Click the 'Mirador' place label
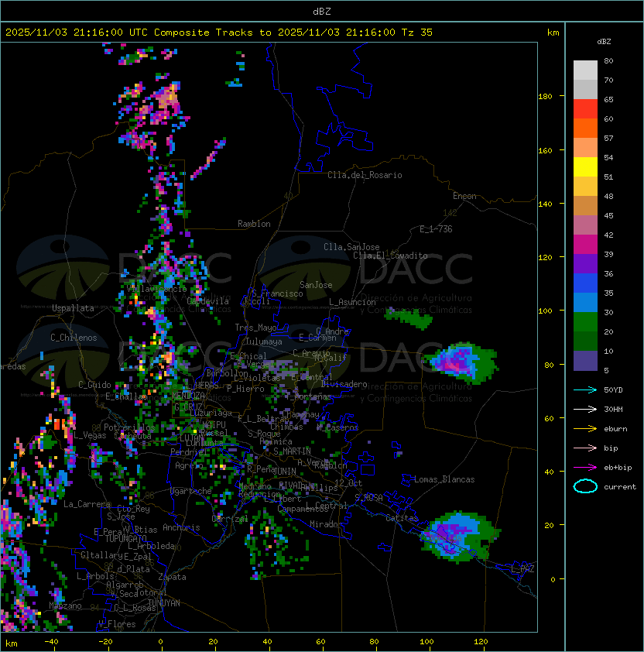 (326, 524)
